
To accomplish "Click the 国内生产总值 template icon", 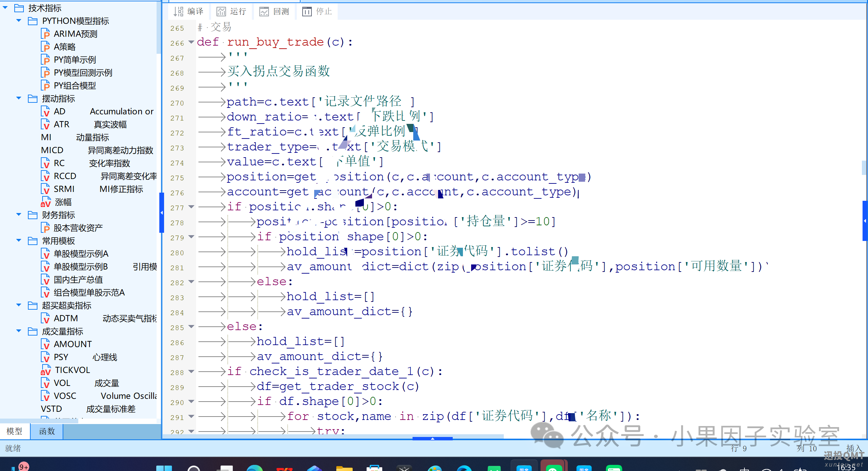I will pyautogui.click(x=45, y=279).
